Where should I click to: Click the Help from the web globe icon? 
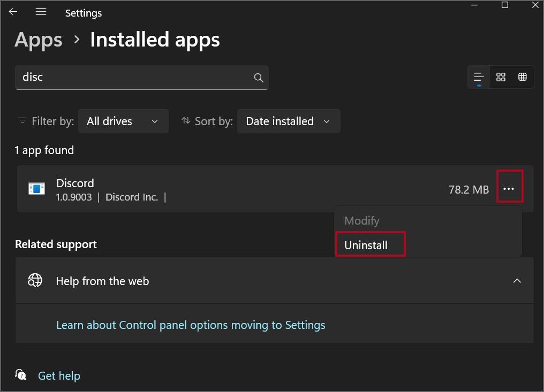pyautogui.click(x=35, y=280)
